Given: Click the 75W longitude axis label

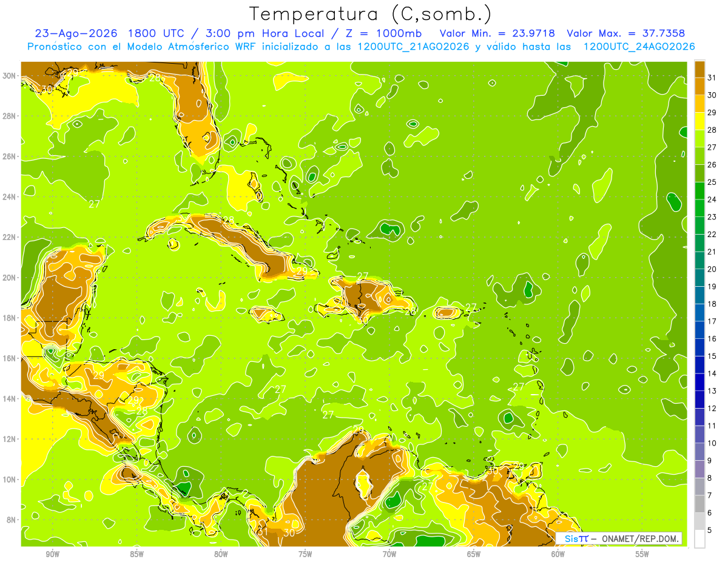Looking at the screenshot, I should pos(305,554).
